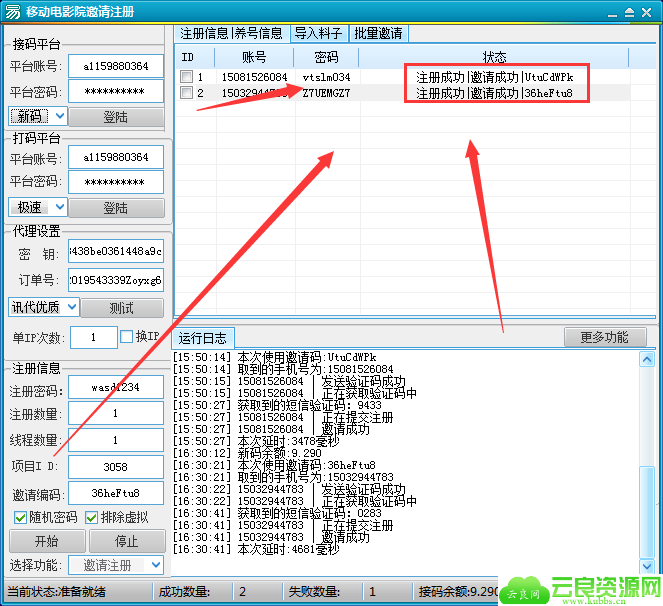Select account cell 15081526084
Image resolution: width=663 pixels, height=606 pixels.
[255, 77]
